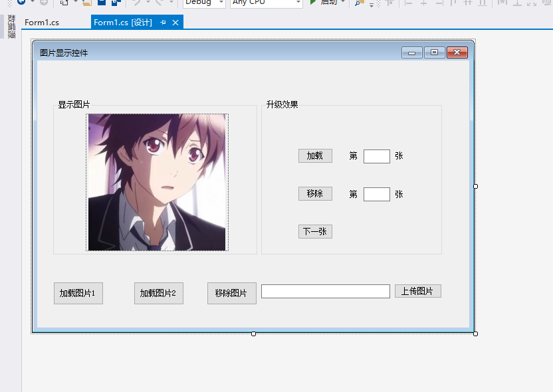Screen dimensions: 553x392
Task: Select the 升级效果 group box label
Action: [x=282, y=105]
